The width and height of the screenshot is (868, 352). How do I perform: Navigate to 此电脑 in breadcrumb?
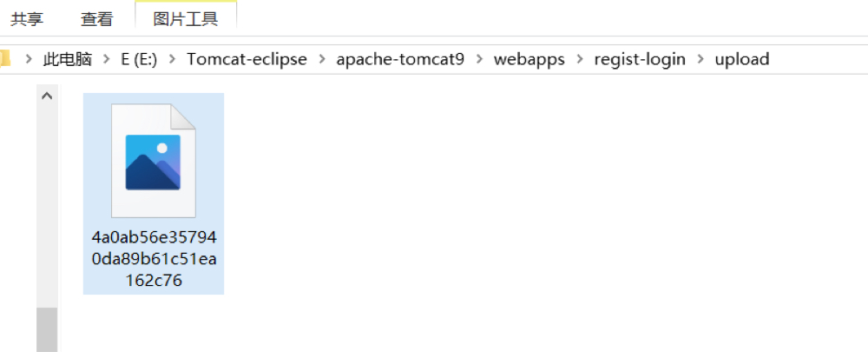(68, 59)
